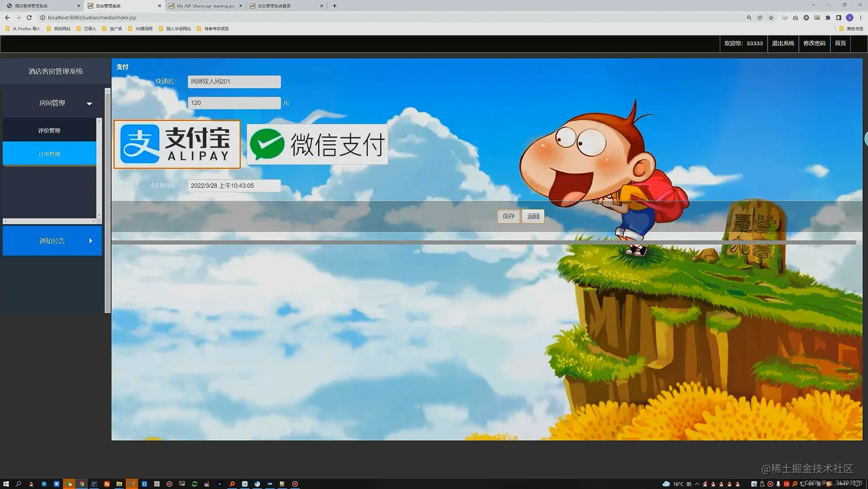868x489 pixels.
Task: Open 评价管理 in the sidebar
Action: (x=49, y=130)
